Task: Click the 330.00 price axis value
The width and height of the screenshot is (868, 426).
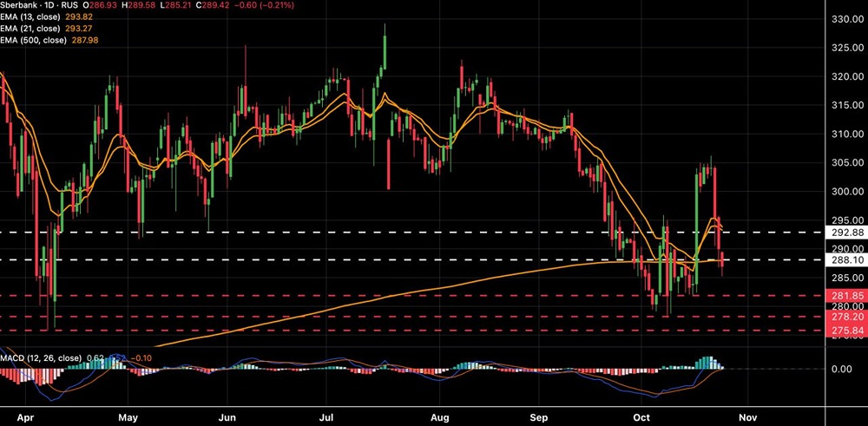Action: (x=847, y=19)
